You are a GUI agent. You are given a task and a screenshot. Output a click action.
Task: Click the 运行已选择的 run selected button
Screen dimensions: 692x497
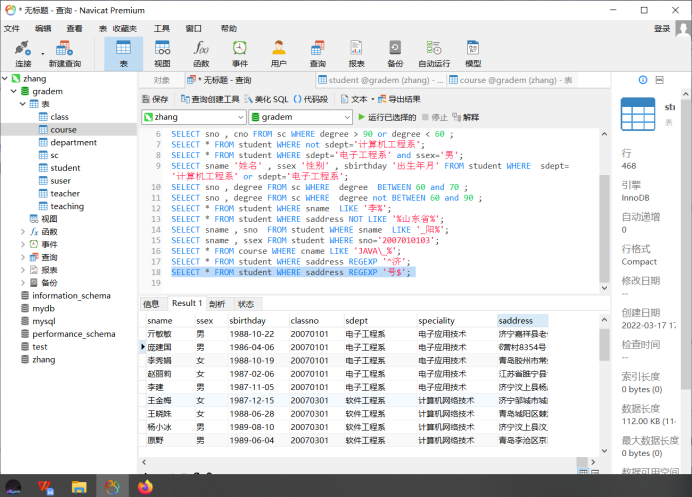(x=387, y=117)
